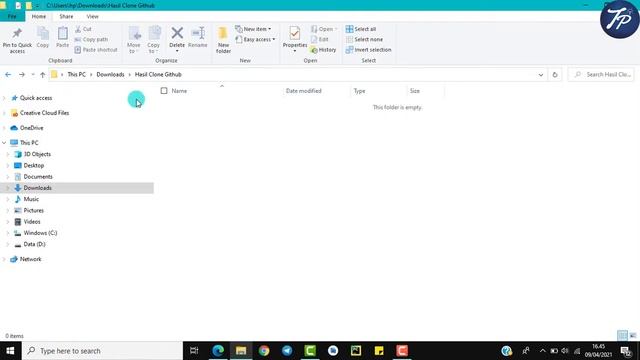The width and height of the screenshot is (640, 360).
Task: Open recent locations dropdown arrow
Action: click(33, 75)
